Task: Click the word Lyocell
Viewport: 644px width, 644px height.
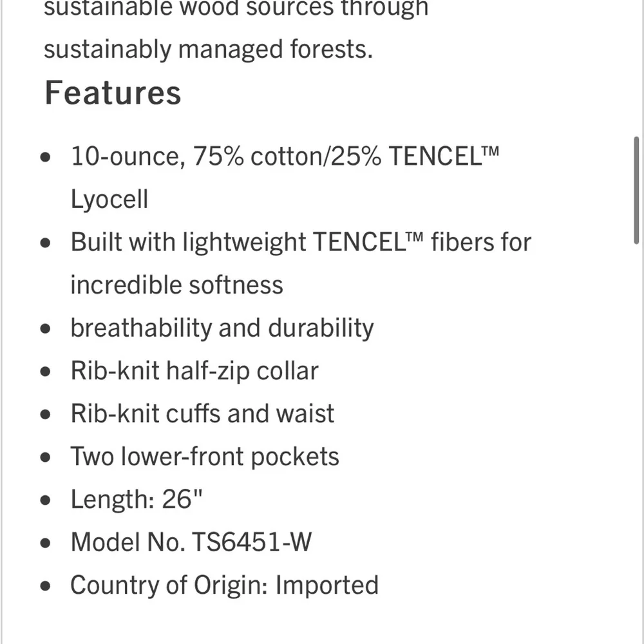Action: coord(109,200)
